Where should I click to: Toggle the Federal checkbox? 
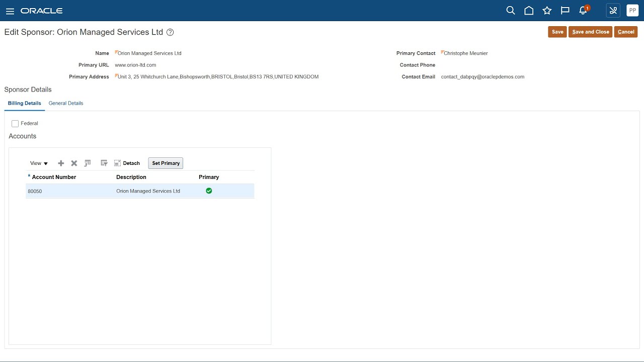click(15, 124)
